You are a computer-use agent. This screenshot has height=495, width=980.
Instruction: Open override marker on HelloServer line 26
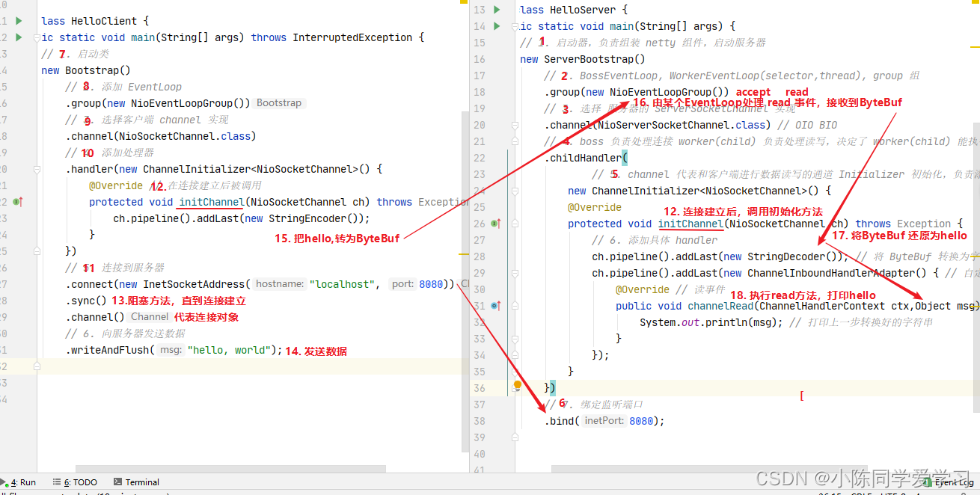pyautogui.click(x=495, y=224)
